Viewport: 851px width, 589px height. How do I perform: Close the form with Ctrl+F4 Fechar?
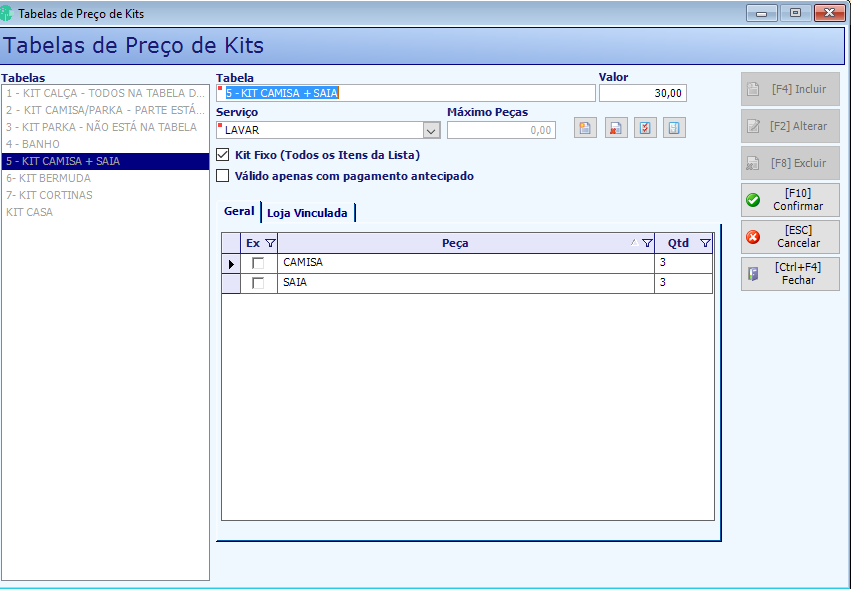(x=790, y=274)
